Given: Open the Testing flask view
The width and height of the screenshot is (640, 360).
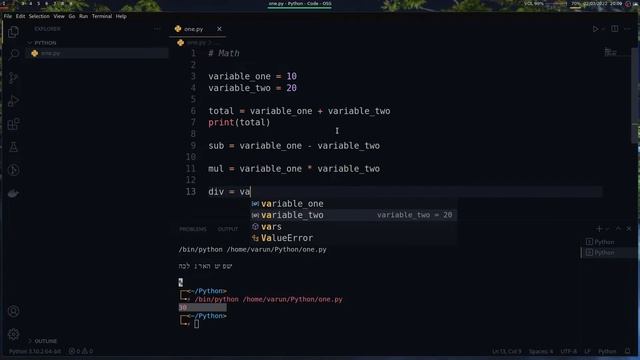Looking at the screenshot, I should [13, 147].
